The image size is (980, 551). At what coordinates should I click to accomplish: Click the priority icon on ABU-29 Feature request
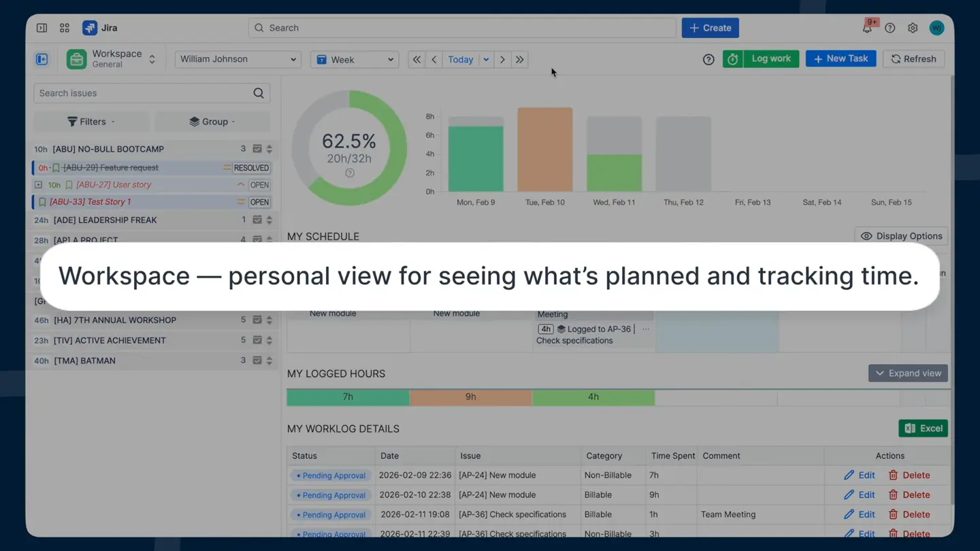click(227, 167)
